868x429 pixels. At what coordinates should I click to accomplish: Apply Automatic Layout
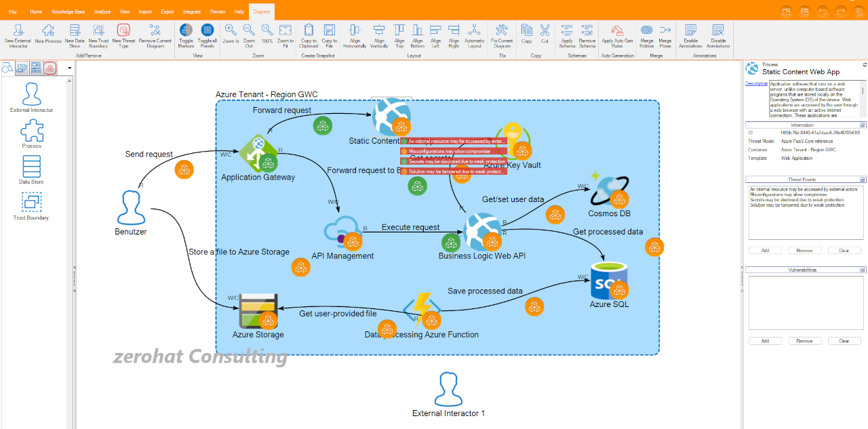click(475, 35)
